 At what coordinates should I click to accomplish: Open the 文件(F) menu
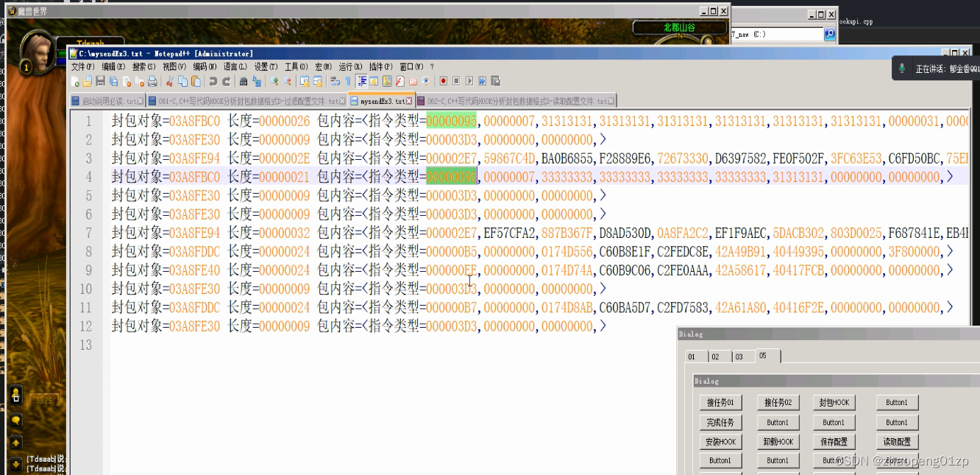click(x=82, y=66)
